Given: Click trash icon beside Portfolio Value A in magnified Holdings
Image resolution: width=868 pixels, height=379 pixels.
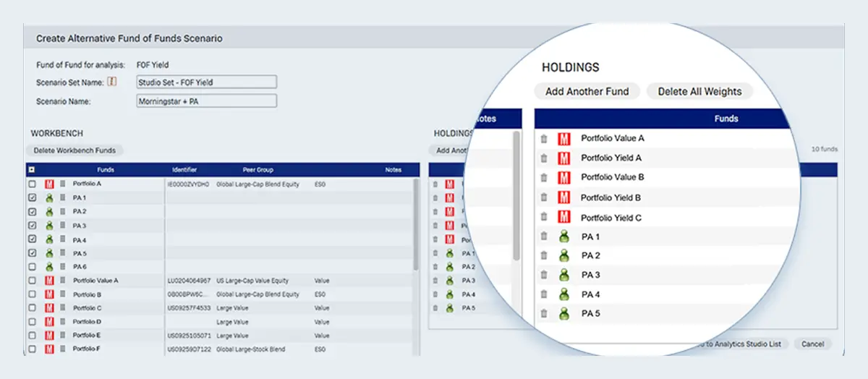Looking at the screenshot, I should (x=544, y=138).
